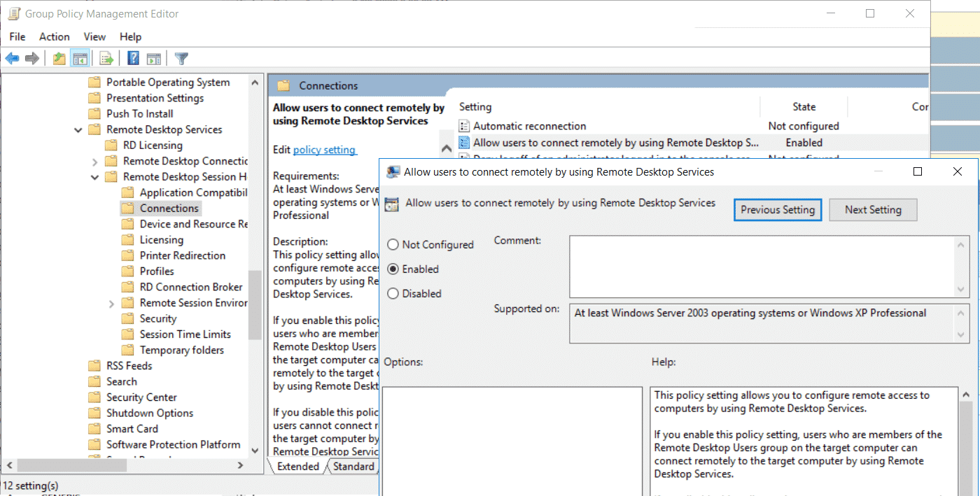Collapse the Remote Desktop Session Host node
The width and height of the screenshot is (980, 496).
(x=95, y=177)
